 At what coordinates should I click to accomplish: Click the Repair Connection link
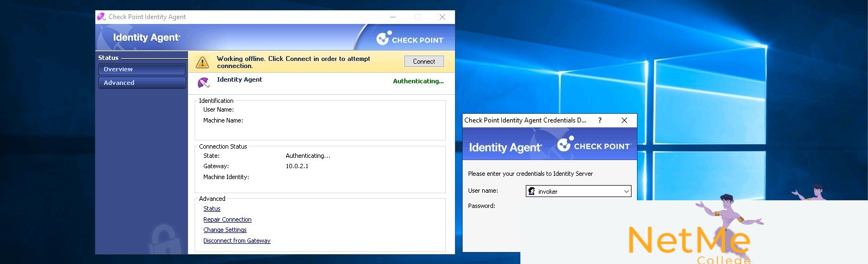click(x=227, y=219)
